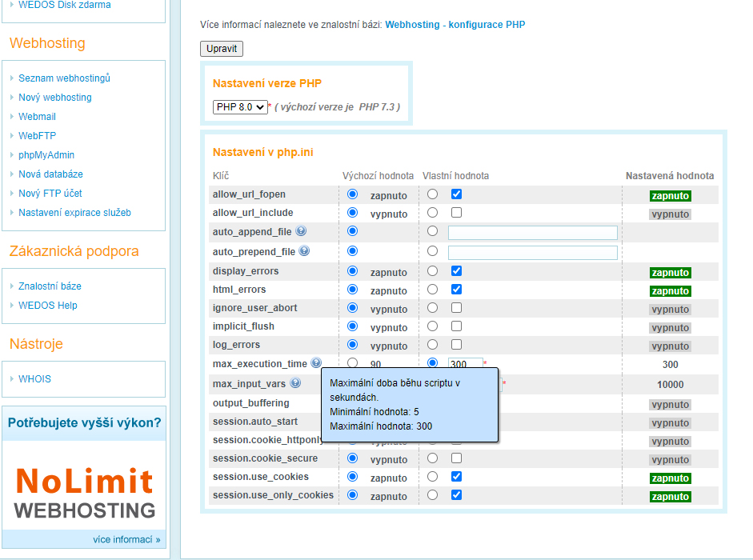Click the WHOIS tool link
The image size is (753, 560).
(34, 379)
